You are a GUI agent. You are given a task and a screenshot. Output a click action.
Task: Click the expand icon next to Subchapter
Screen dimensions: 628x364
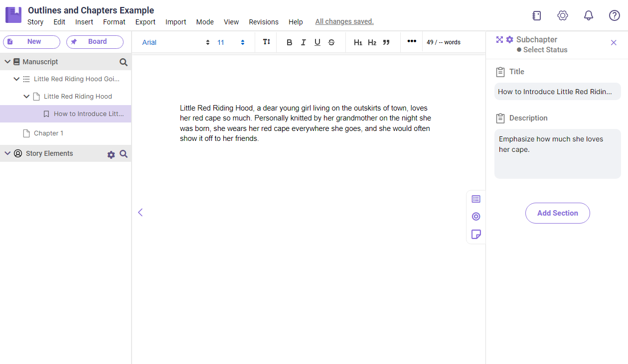[x=499, y=39]
